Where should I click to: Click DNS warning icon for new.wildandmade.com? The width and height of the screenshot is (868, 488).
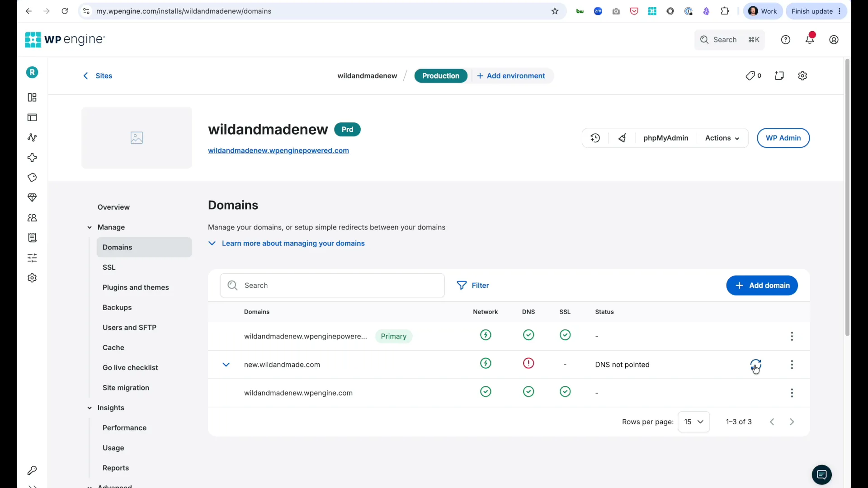click(x=528, y=364)
